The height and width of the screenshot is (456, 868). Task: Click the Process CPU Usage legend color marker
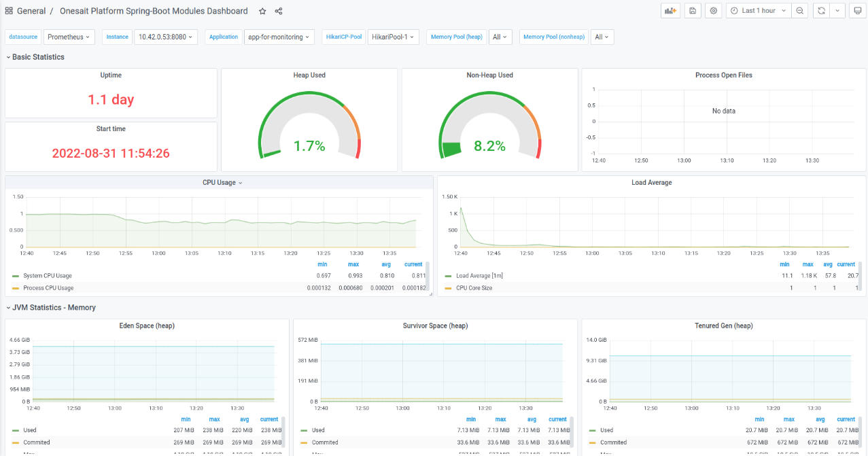pyautogui.click(x=16, y=287)
